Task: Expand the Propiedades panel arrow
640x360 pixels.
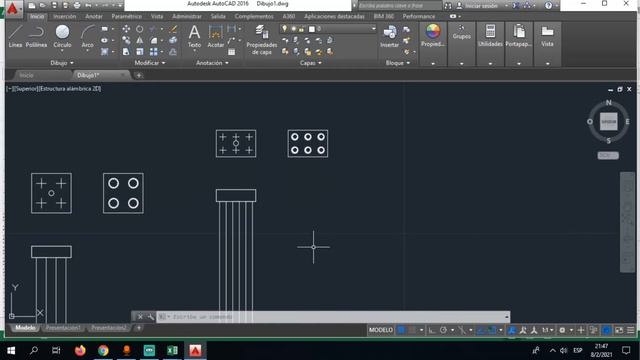Action: pos(433,63)
